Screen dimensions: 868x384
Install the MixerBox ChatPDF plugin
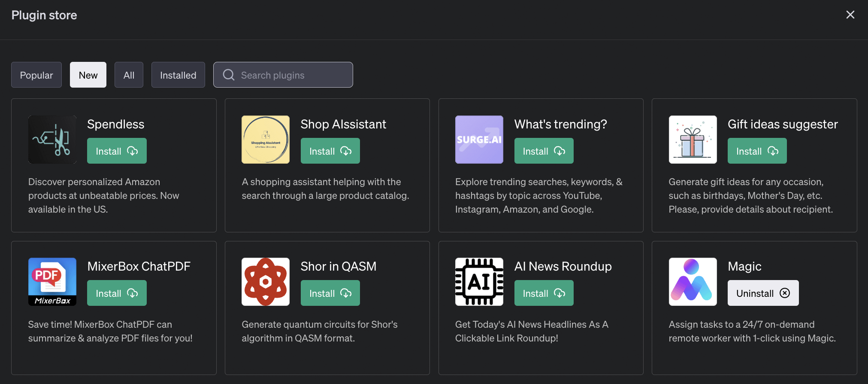(117, 293)
